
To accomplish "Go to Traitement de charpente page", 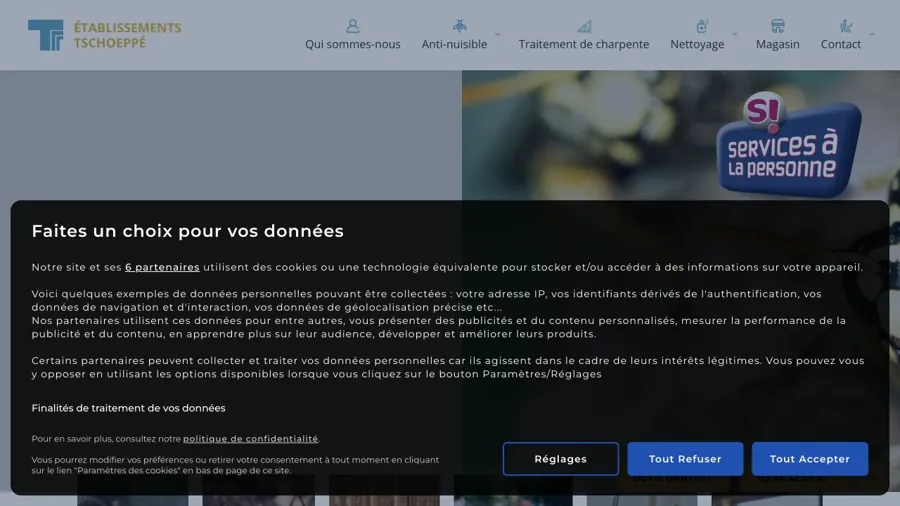I will [x=584, y=44].
